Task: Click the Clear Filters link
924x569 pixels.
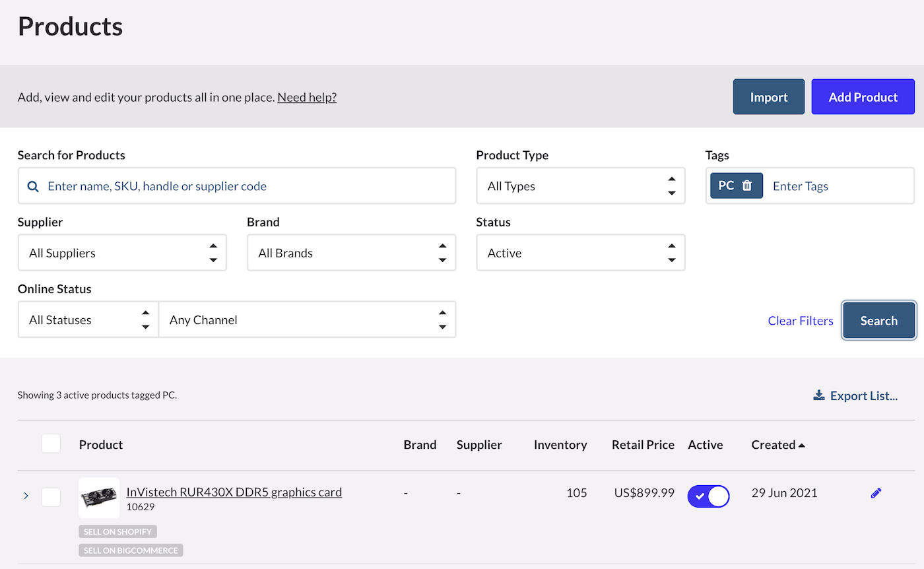Action: pos(801,320)
